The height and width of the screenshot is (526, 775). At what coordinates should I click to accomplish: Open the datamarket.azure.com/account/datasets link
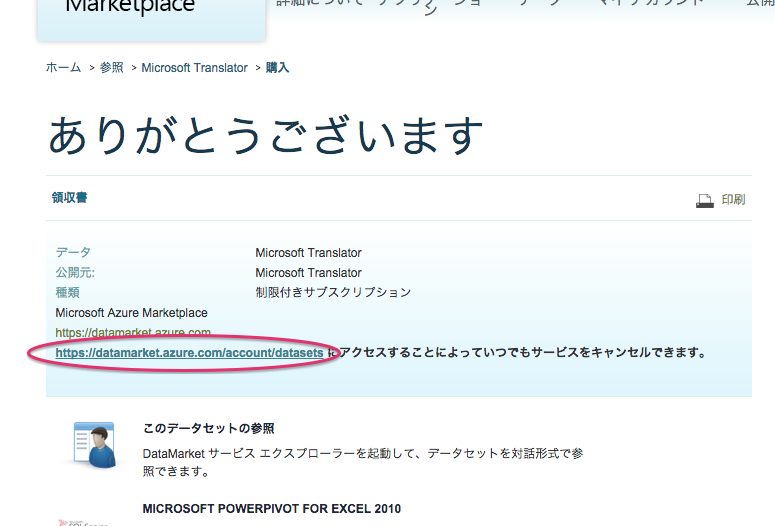189,352
